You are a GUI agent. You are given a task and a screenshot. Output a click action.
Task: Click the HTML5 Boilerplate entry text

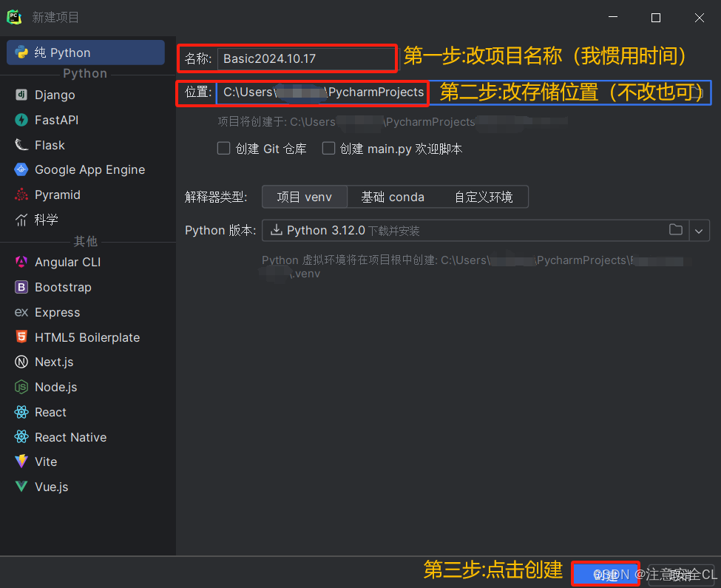pyautogui.click(x=87, y=337)
